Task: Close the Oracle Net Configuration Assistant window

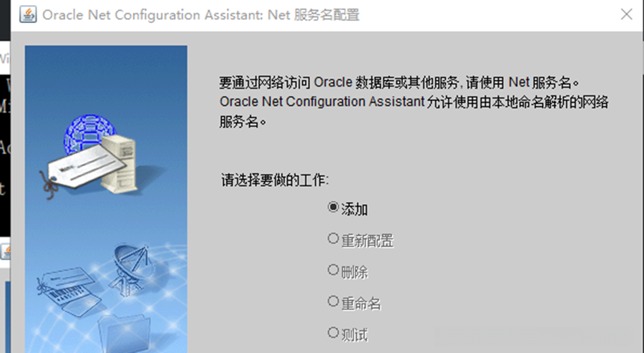Action: pyautogui.click(x=626, y=14)
